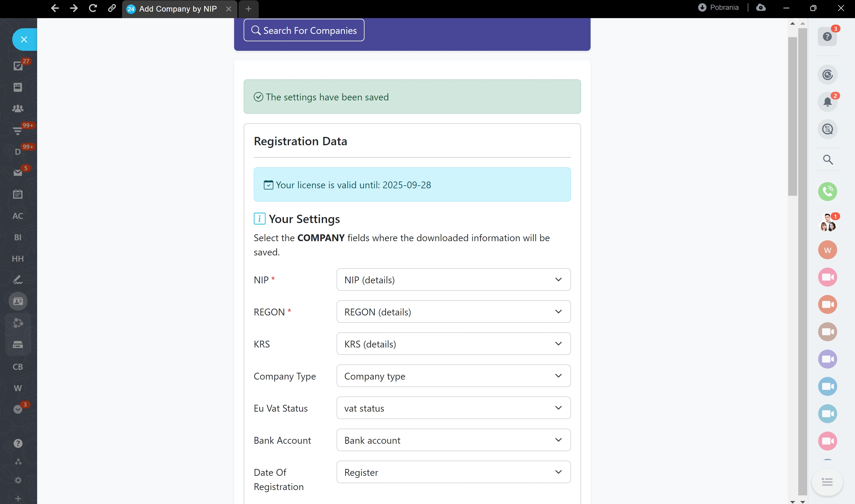This screenshot has height=504, width=855.
Task: Open the contacts group icon in sidebar
Action: point(18,108)
